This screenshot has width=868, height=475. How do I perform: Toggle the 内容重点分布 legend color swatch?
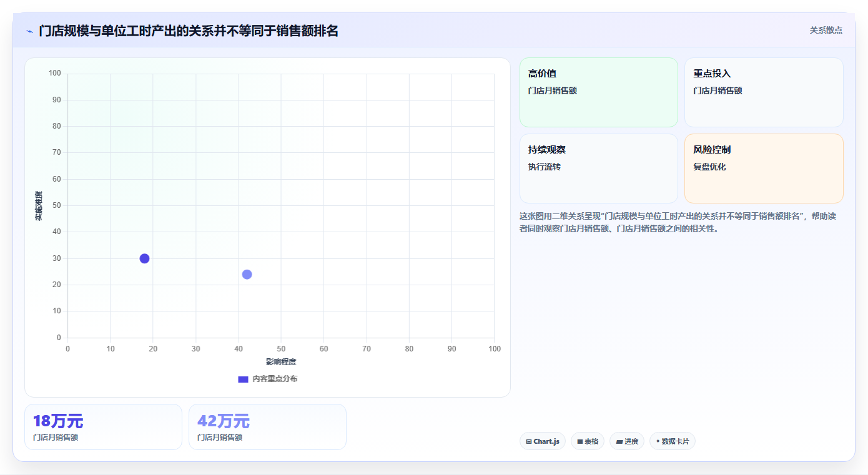pyautogui.click(x=243, y=379)
